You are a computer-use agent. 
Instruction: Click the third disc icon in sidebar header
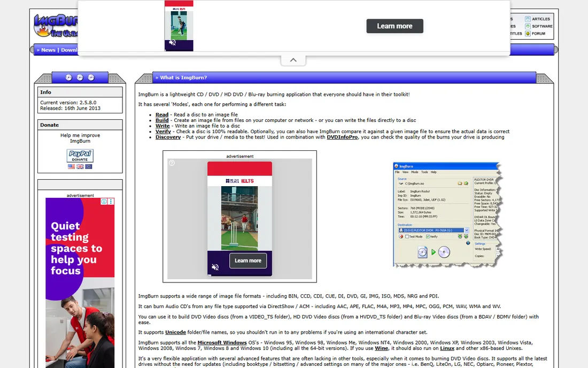coord(91,78)
